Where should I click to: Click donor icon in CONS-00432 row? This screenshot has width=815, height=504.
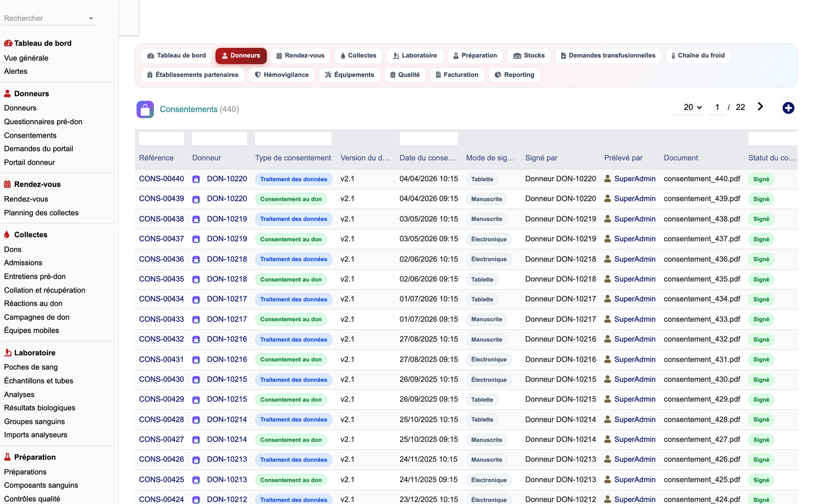196,339
